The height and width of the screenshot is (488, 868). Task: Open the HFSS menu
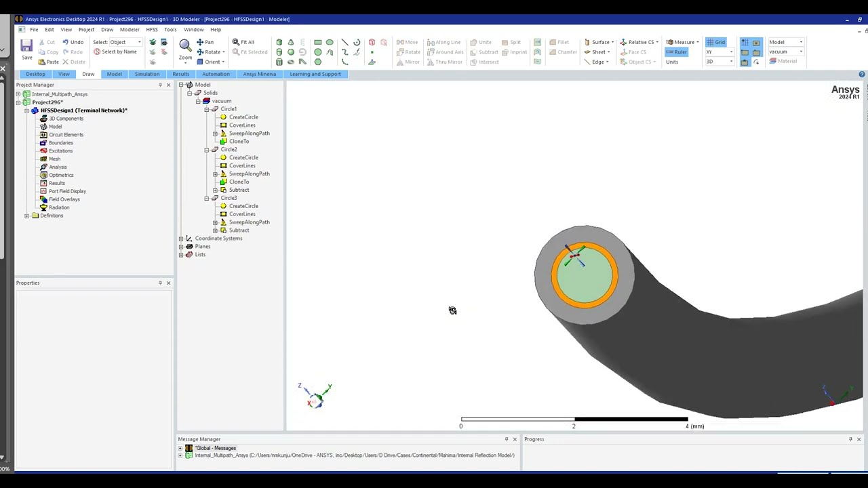tap(152, 30)
